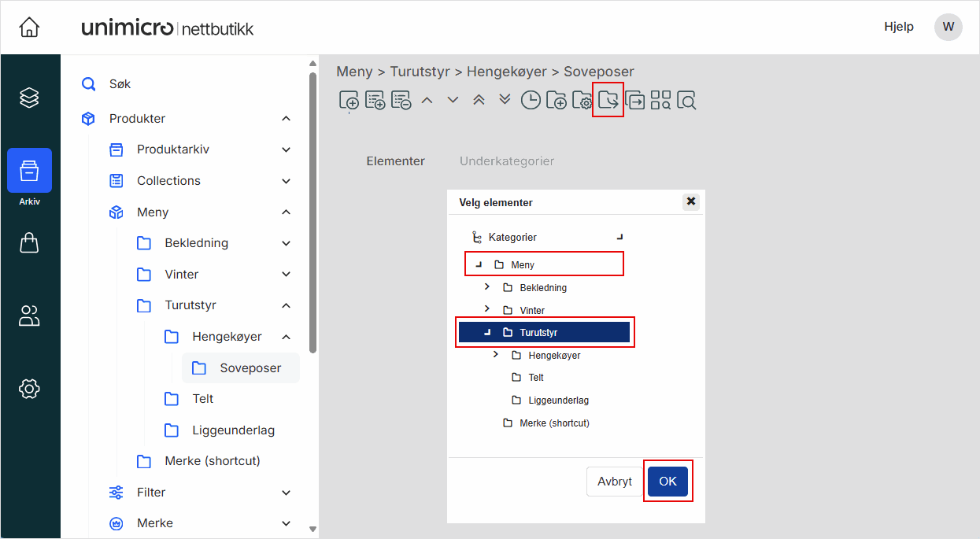This screenshot has width=980, height=539.
Task: Expand the Bekledning node in dialog tree
Action: (x=486, y=287)
